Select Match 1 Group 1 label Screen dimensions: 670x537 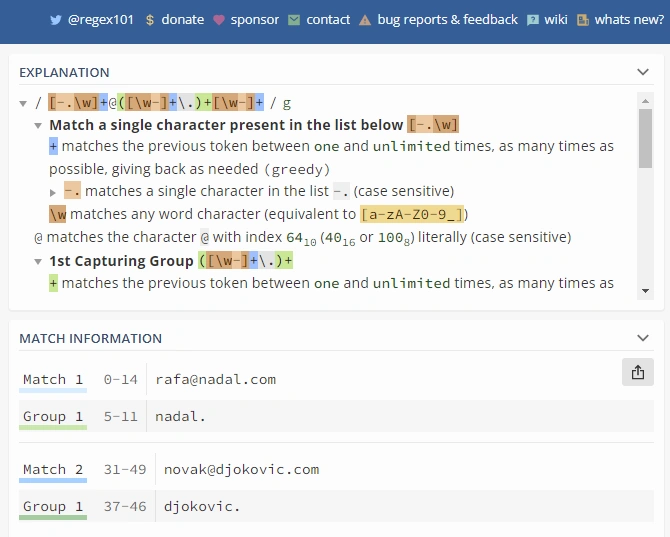(53, 416)
